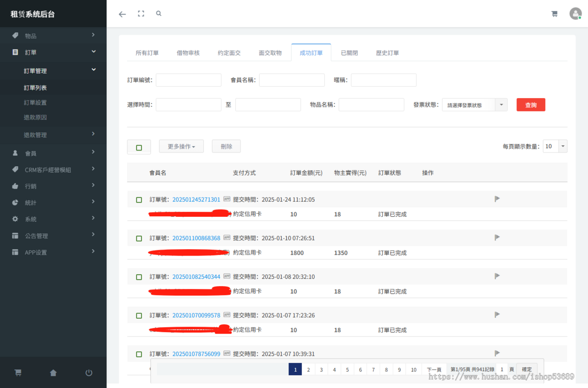Switch to the 約定面交 tab
588x388 pixels.
click(229, 52)
